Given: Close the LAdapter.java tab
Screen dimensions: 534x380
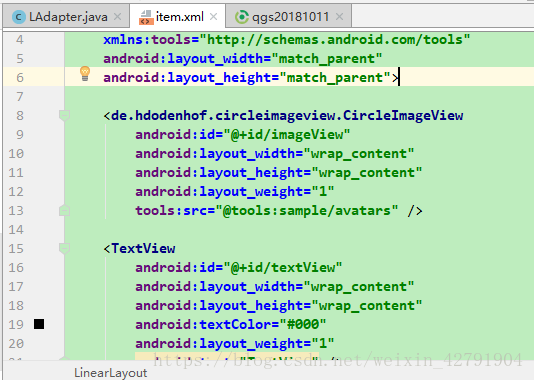Looking at the screenshot, I should coord(117,16).
